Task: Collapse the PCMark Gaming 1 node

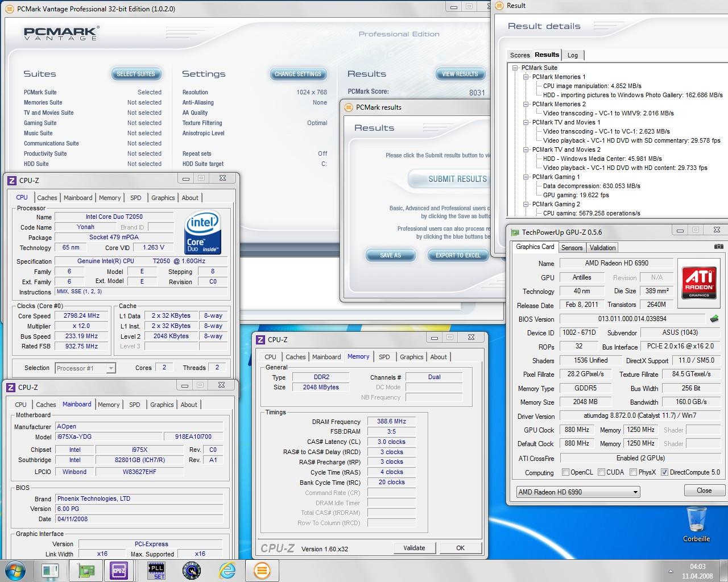Action: click(526, 177)
